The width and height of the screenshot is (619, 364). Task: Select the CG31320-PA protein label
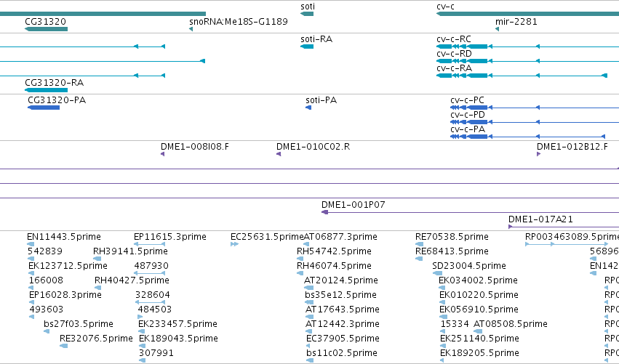pos(57,100)
